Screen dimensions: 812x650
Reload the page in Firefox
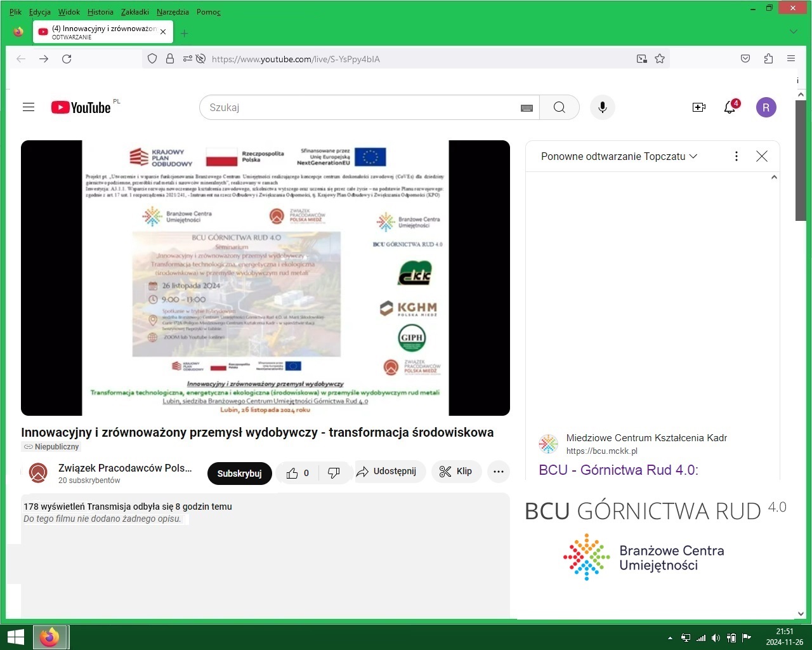67,58
